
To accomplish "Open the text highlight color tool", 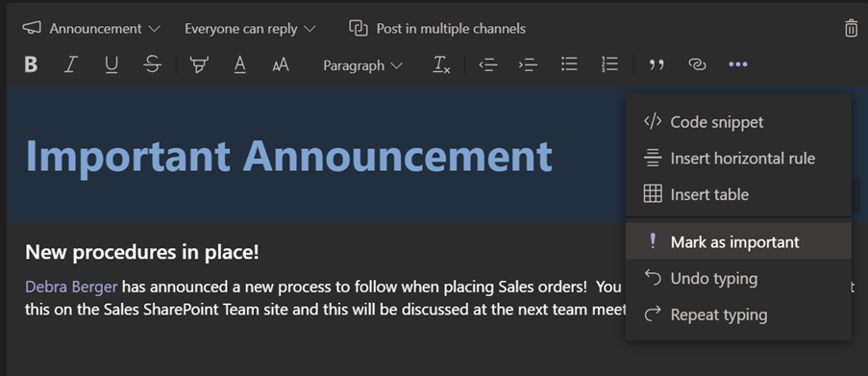I will click(x=196, y=64).
